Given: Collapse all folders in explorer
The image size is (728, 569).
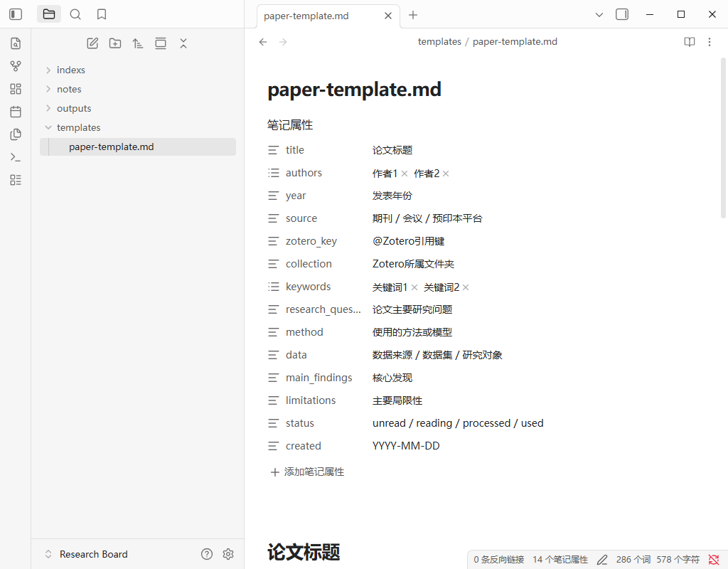Looking at the screenshot, I should tap(183, 43).
